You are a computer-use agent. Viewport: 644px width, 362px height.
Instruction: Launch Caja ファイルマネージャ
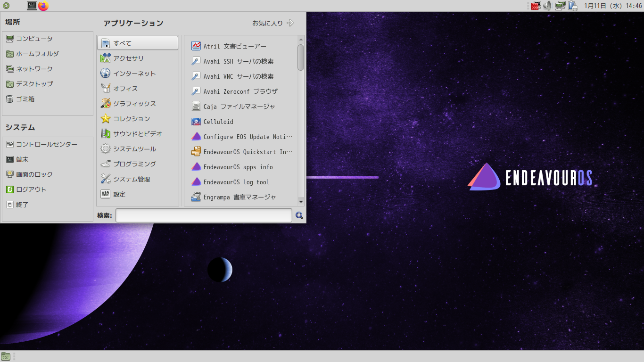(x=241, y=107)
